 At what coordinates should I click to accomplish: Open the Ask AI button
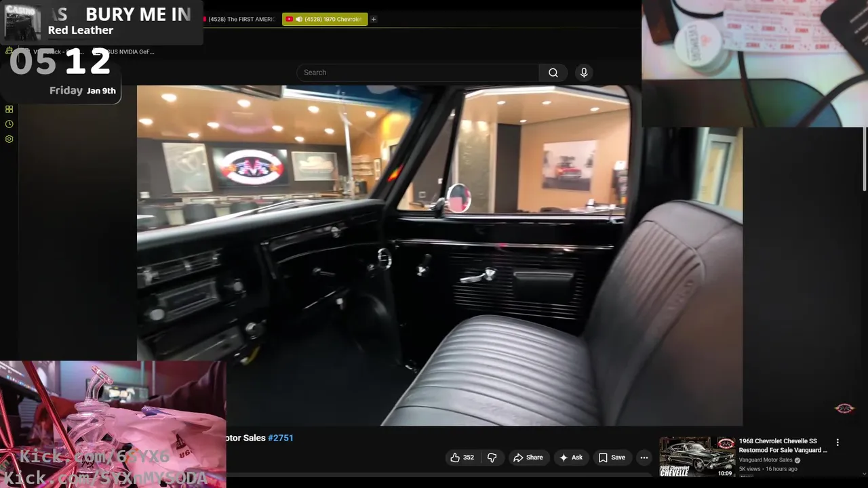click(x=570, y=457)
